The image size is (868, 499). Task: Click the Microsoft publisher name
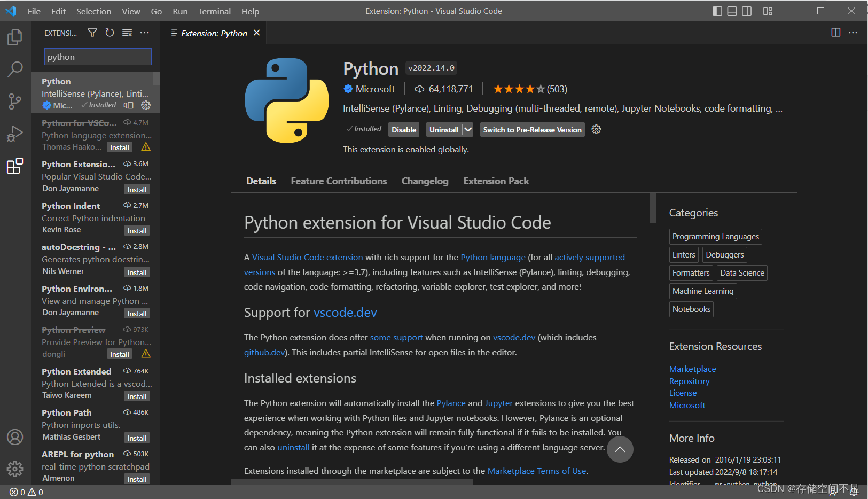tap(375, 89)
